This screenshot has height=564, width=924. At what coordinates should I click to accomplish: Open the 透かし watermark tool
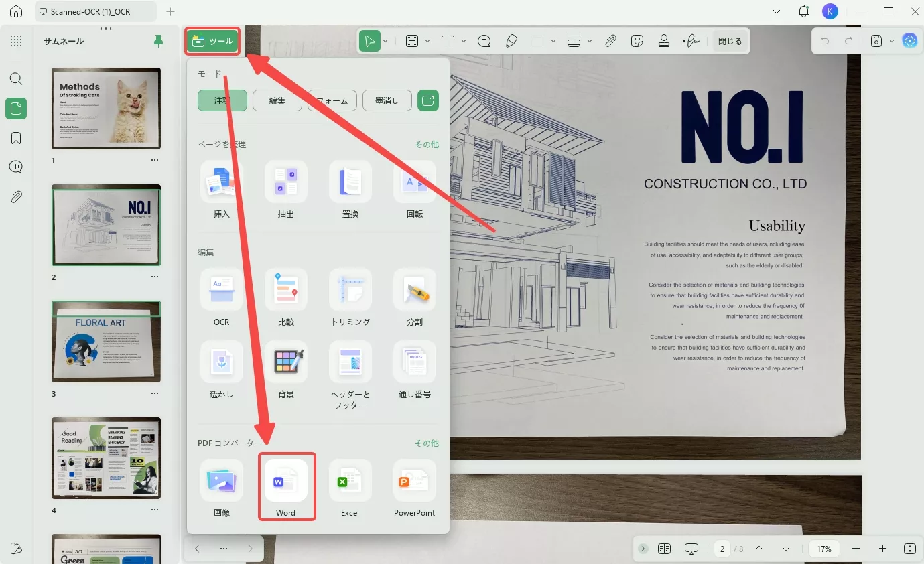222,370
